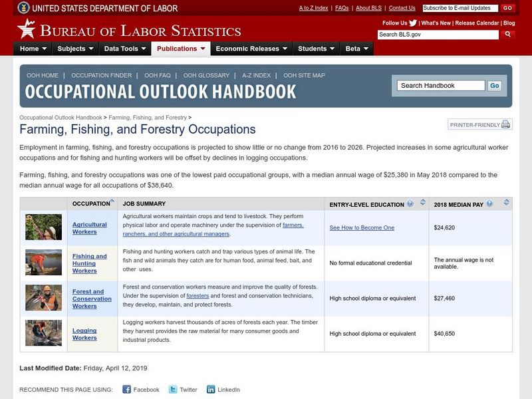Viewport: 532px width, 399px height.
Task: Click the red GO subscribe button
Action: 507,8
